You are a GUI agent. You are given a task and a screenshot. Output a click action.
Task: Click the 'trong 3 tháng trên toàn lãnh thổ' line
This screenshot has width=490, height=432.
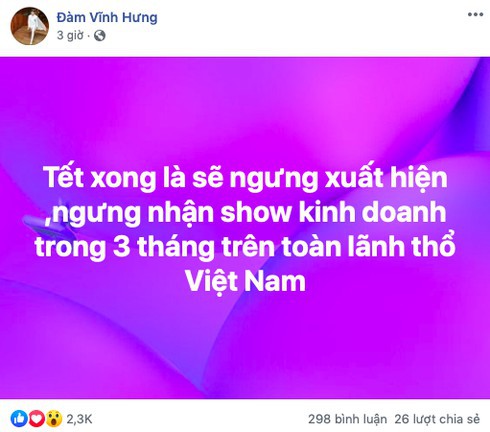pyautogui.click(x=245, y=247)
